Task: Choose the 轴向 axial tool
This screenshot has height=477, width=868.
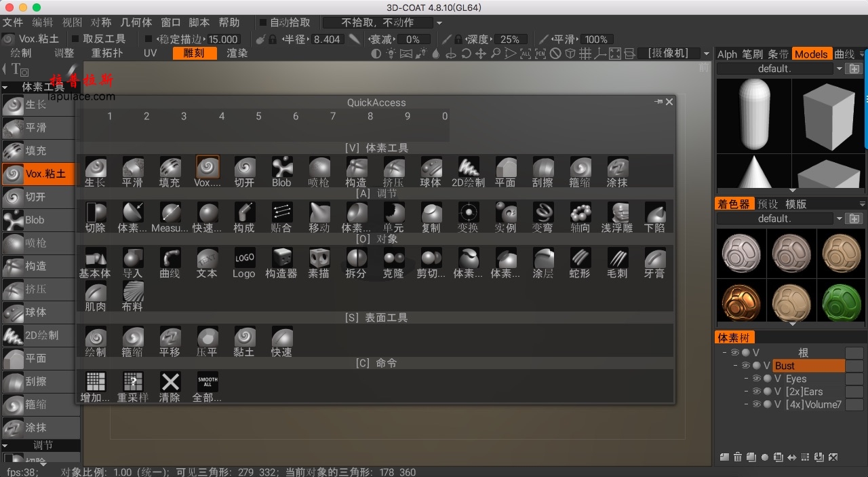Action: pos(580,217)
